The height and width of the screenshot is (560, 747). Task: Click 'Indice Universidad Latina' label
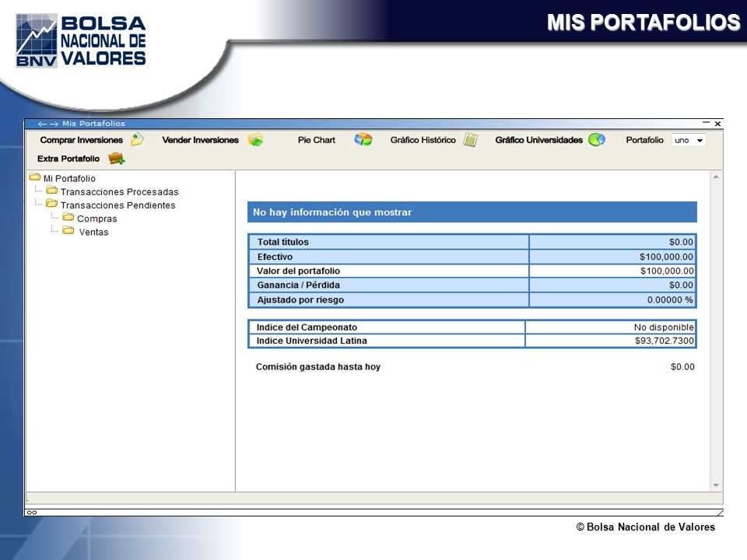coord(311,341)
